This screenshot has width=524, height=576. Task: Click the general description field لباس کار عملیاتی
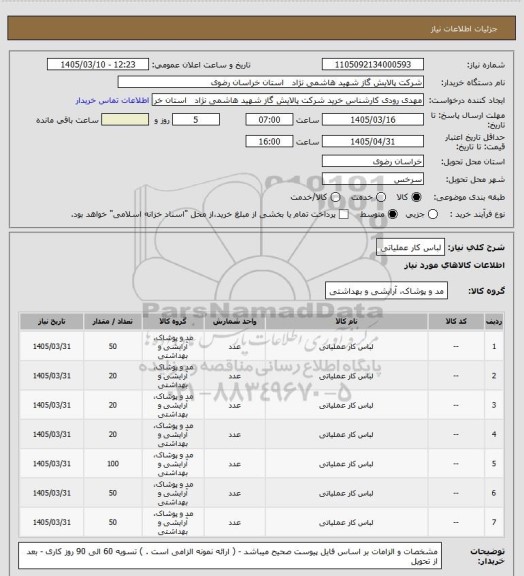410,247
